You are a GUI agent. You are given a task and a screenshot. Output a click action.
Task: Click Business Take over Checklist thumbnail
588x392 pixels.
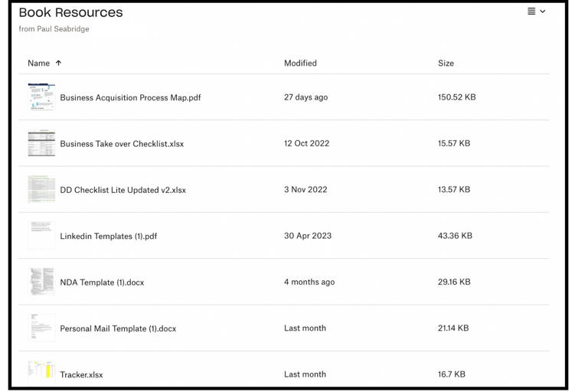(x=41, y=143)
